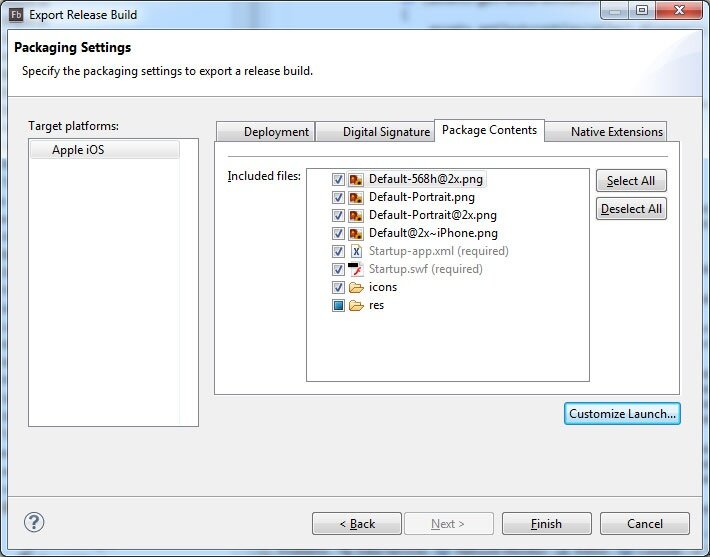Toggle the icons folder checkbox
This screenshot has width=710, height=557.
click(x=338, y=288)
